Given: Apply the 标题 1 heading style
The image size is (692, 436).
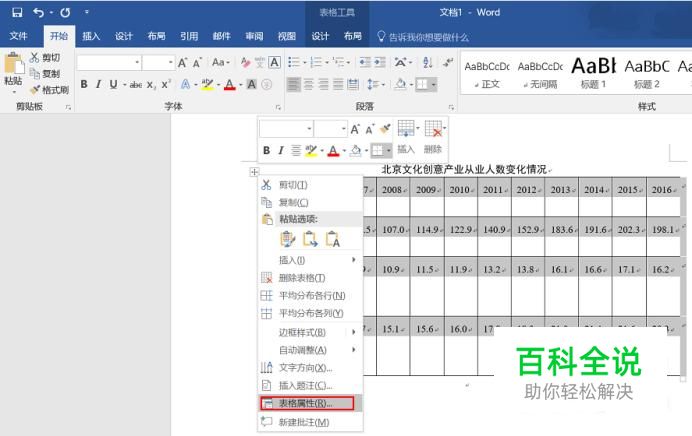Looking at the screenshot, I should point(593,73).
